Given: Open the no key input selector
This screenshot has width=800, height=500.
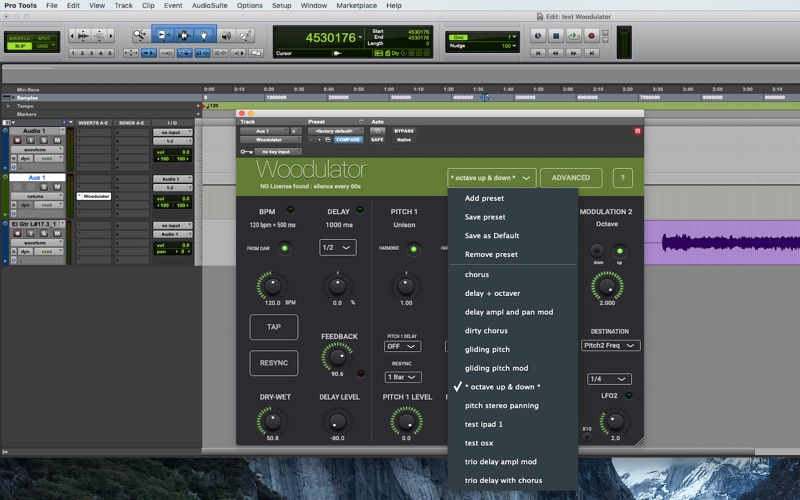Looking at the screenshot, I should pyautogui.click(x=278, y=152).
